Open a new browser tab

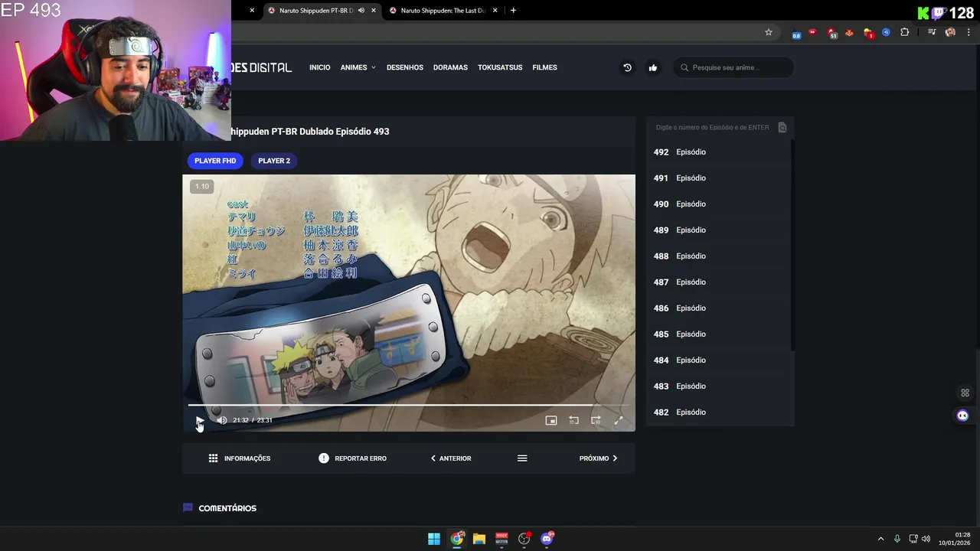click(x=513, y=11)
